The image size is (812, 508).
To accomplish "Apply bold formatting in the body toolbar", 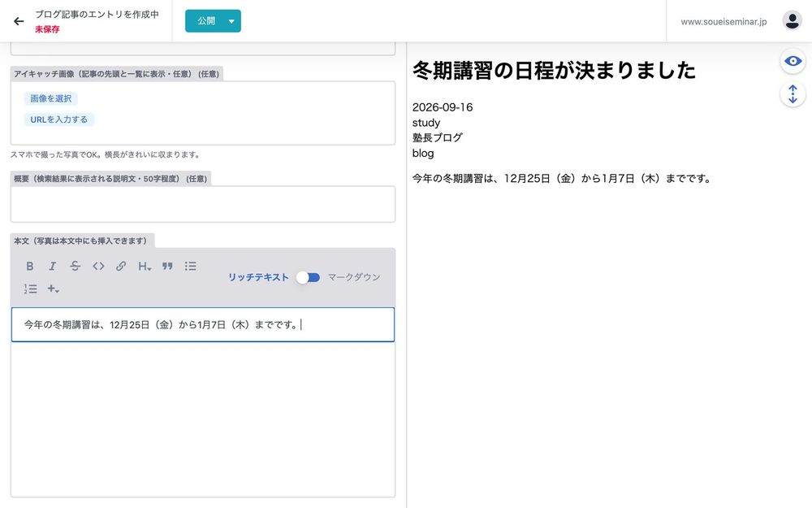I will pos(30,266).
